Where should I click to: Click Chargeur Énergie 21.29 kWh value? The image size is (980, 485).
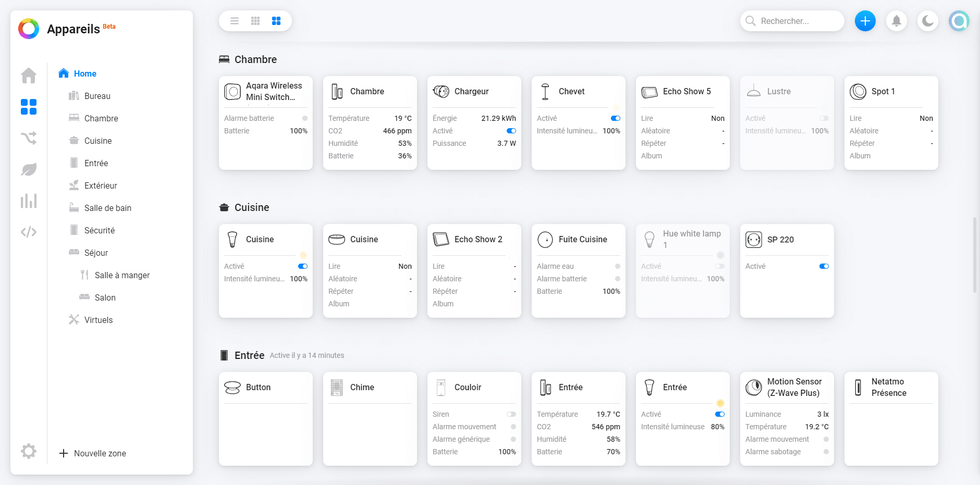[498, 118]
